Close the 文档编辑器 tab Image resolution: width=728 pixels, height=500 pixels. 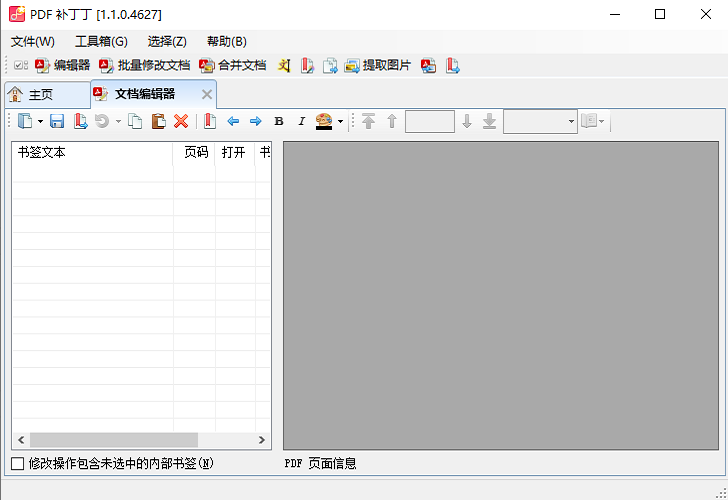click(x=207, y=94)
